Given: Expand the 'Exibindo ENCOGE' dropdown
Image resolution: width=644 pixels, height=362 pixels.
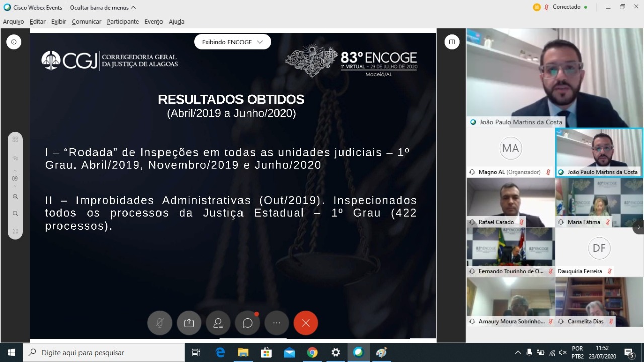Looking at the screenshot, I should 232,42.
